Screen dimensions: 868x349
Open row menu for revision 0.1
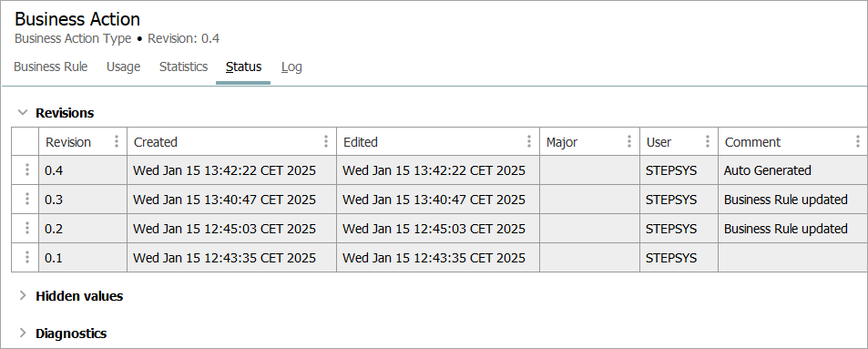(26, 258)
